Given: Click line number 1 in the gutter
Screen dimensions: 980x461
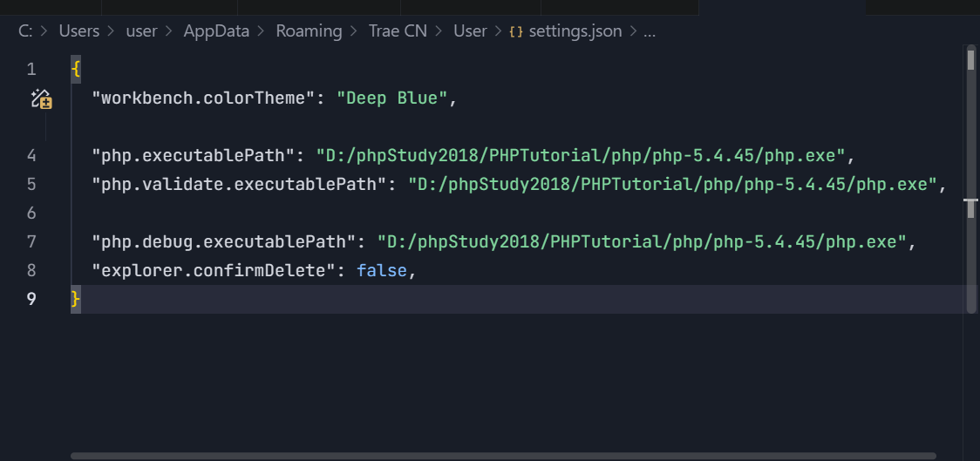Looking at the screenshot, I should click(31, 69).
